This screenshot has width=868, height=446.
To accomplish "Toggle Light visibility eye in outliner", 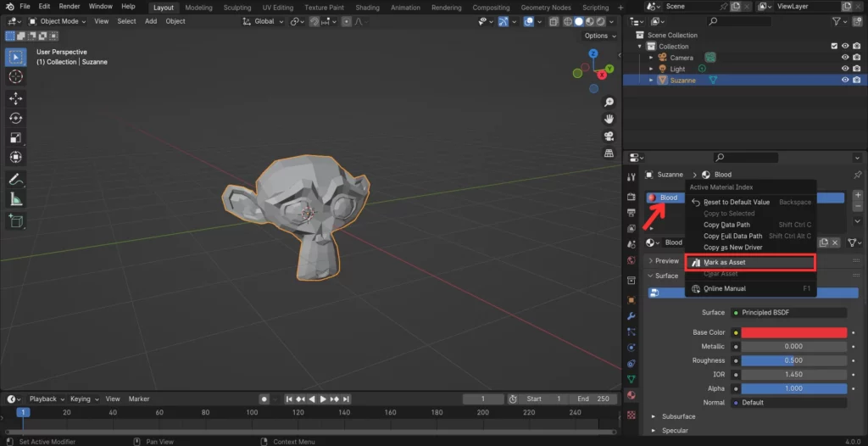I will [845, 69].
